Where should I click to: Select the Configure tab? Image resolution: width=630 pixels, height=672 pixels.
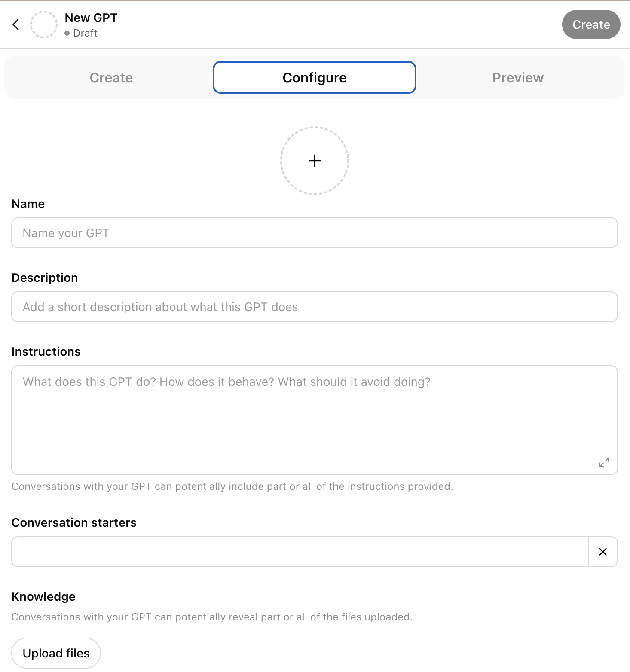tap(315, 78)
